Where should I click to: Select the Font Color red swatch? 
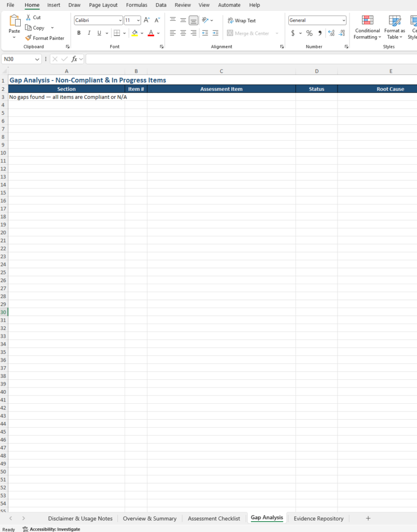pos(151,35)
